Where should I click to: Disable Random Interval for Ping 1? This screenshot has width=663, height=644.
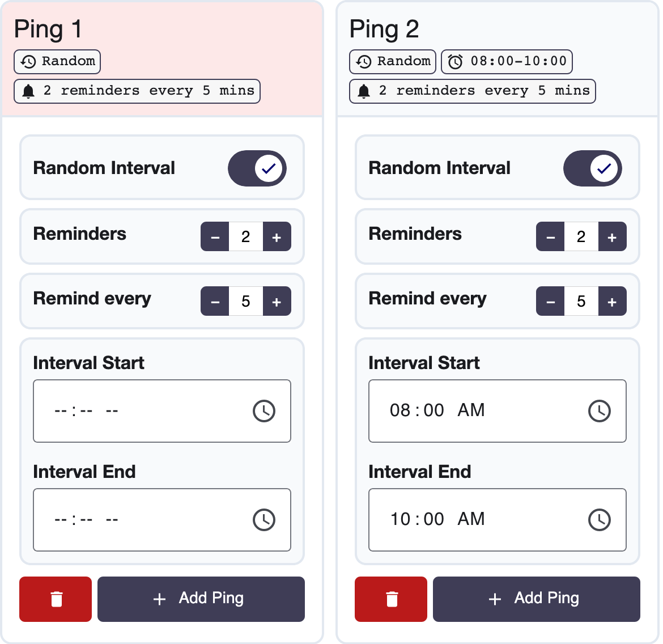(x=257, y=168)
